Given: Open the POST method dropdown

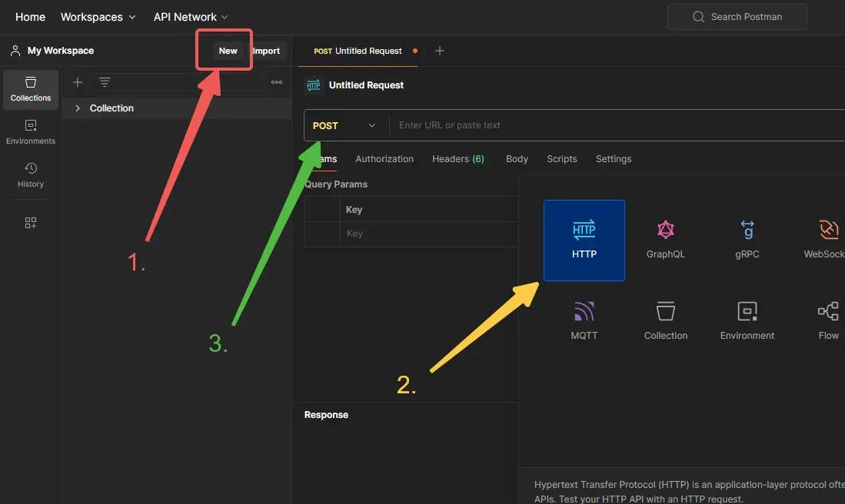Looking at the screenshot, I should tap(345, 125).
